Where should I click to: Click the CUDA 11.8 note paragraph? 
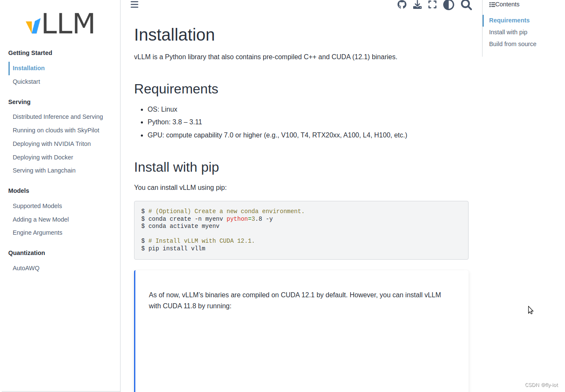point(295,300)
